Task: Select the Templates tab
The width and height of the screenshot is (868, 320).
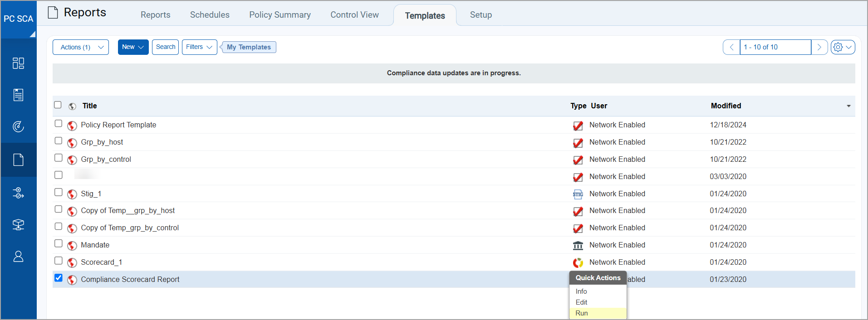Action: coord(425,15)
